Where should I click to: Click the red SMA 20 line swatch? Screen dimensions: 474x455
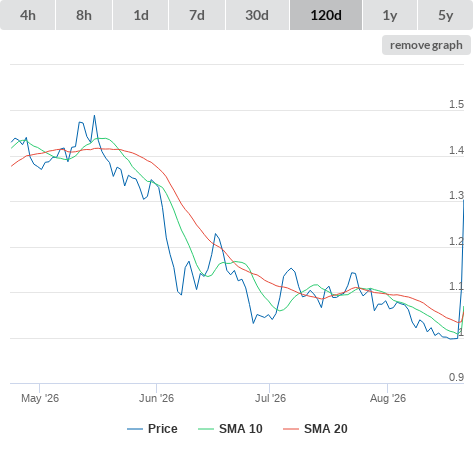[x=291, y=429]
